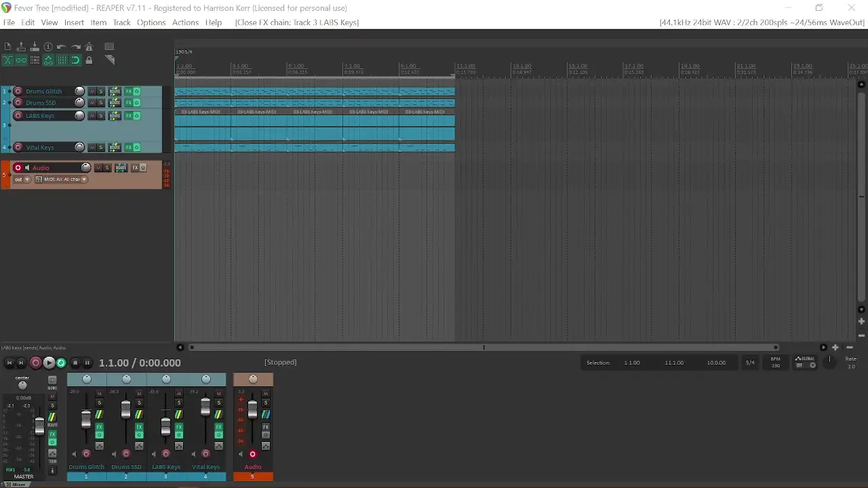Arm the Drums Glitch track for recording
Image resolution: width=868 pixels, height=488 pixels.
coord(18,91)
